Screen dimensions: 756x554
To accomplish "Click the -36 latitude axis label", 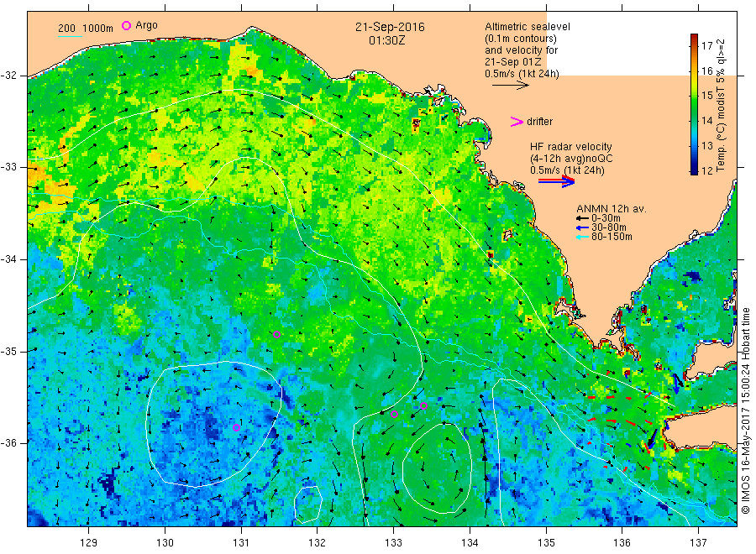I will tap(8, 443).
